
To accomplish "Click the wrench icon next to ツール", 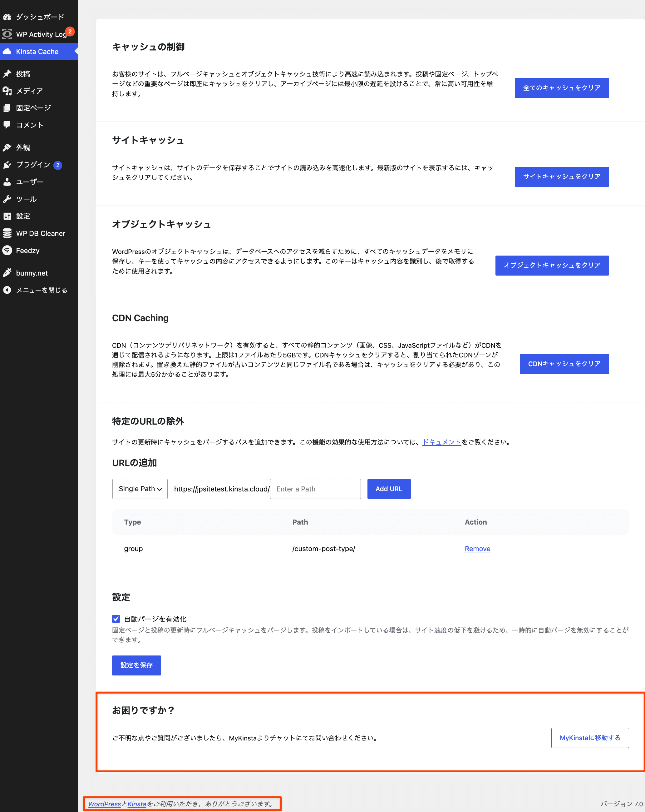I will point(7,199).
